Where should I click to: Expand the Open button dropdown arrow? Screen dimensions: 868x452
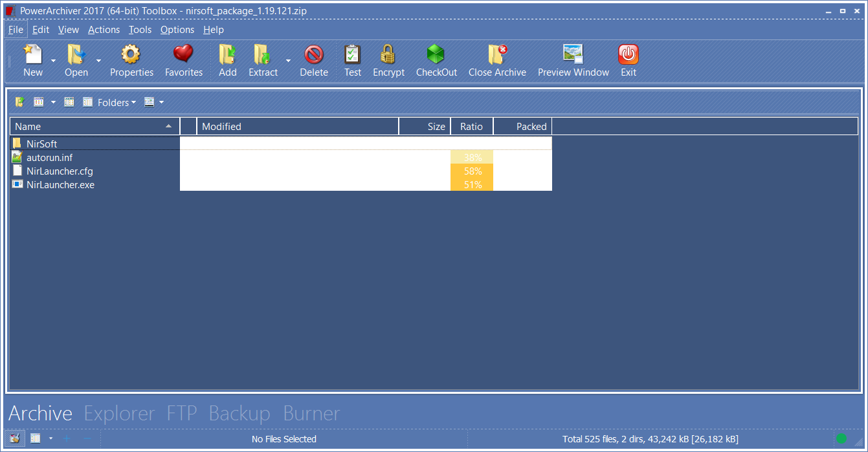click(x=98, y=60)
